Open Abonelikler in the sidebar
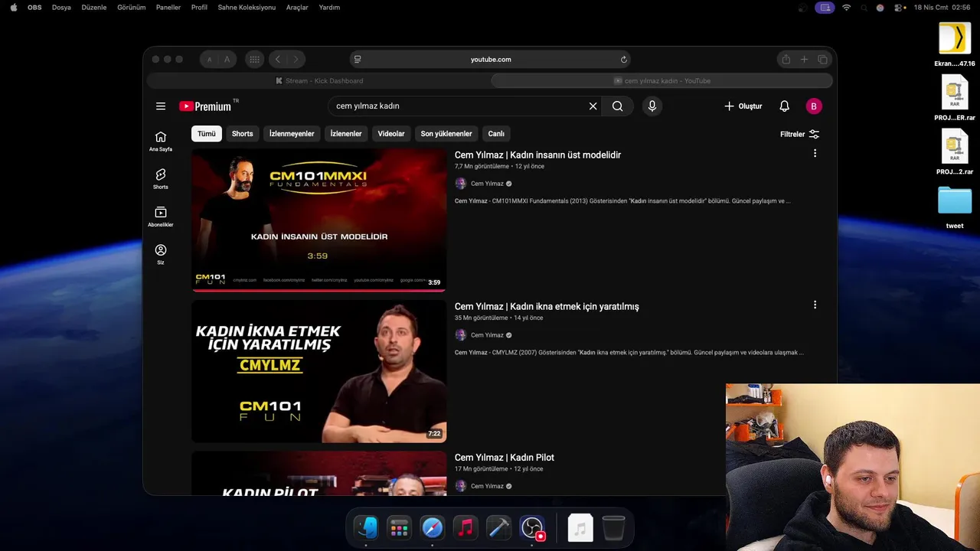 [161, 217]
